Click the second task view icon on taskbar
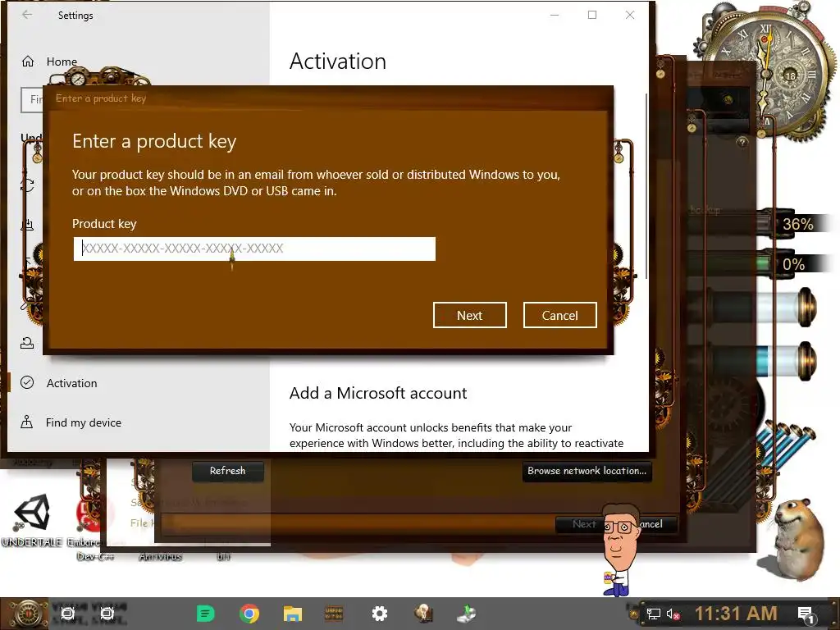The height and width of the screenshot is (630, 840). (107, 614)
